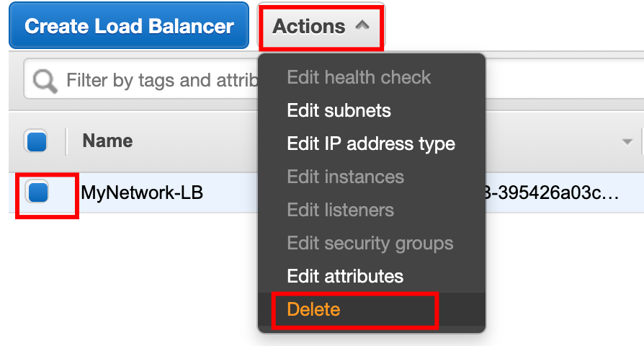Open the MyNetwork-LB load balancer row

pos(142,192)
